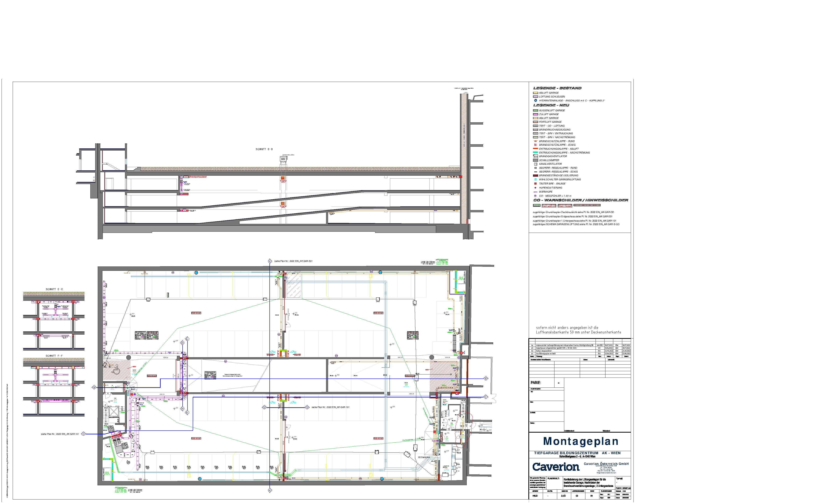Click the Brandschutzklappe eckig legend symbol
The image size is (828, 504).
535,145
